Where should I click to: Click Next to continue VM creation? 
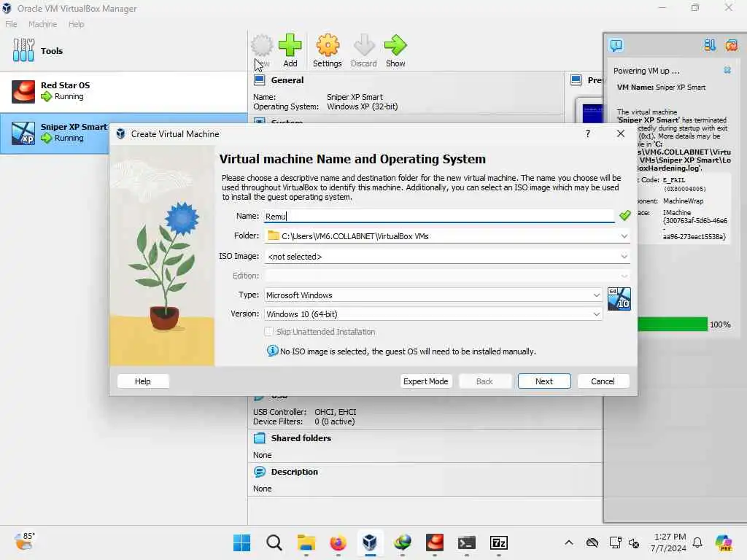(544, 381)
